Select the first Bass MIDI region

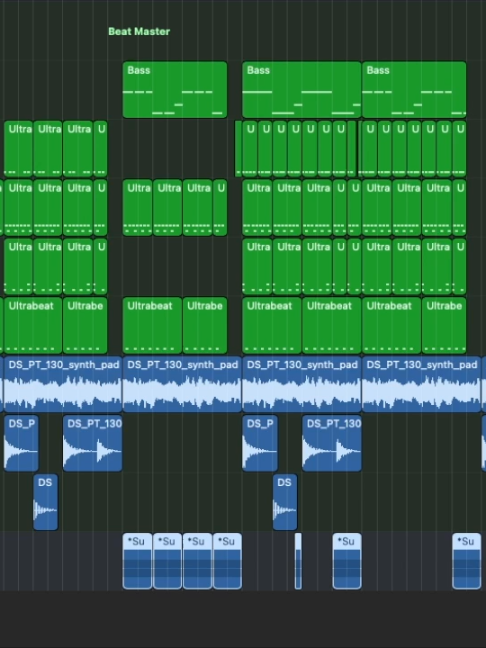pos(175,90)
